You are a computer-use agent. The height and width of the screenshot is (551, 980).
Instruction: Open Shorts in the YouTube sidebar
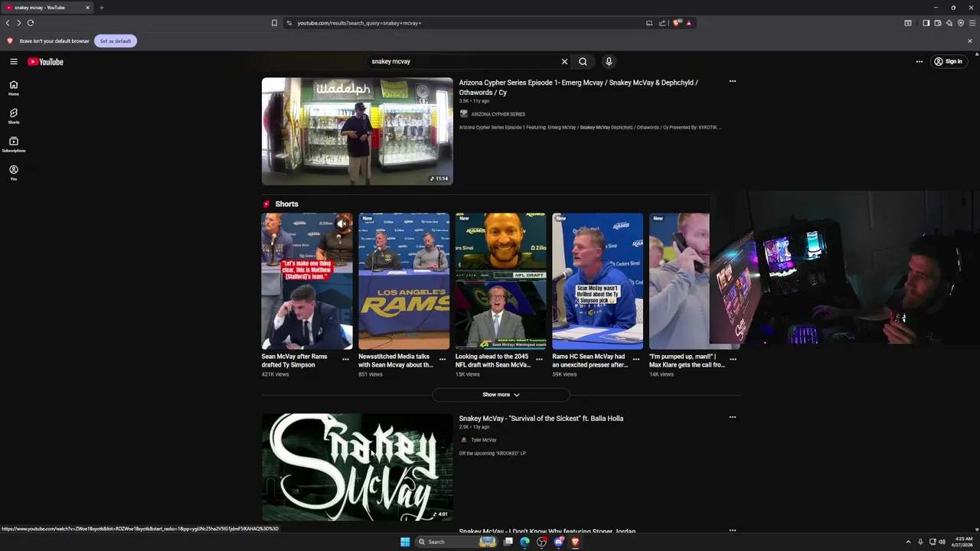(x=14, y=116)
